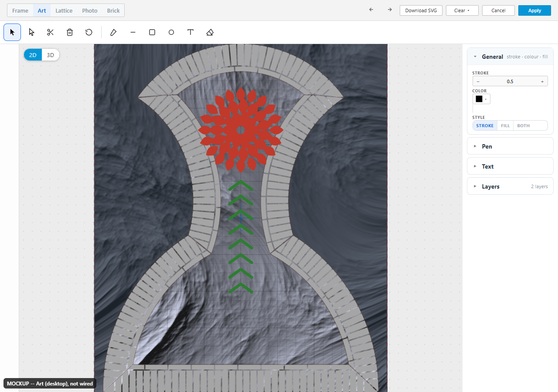Choose the Text tool icon
This screenshot has width=558, height=392.
pyautogui.click(x=191, y=32)
